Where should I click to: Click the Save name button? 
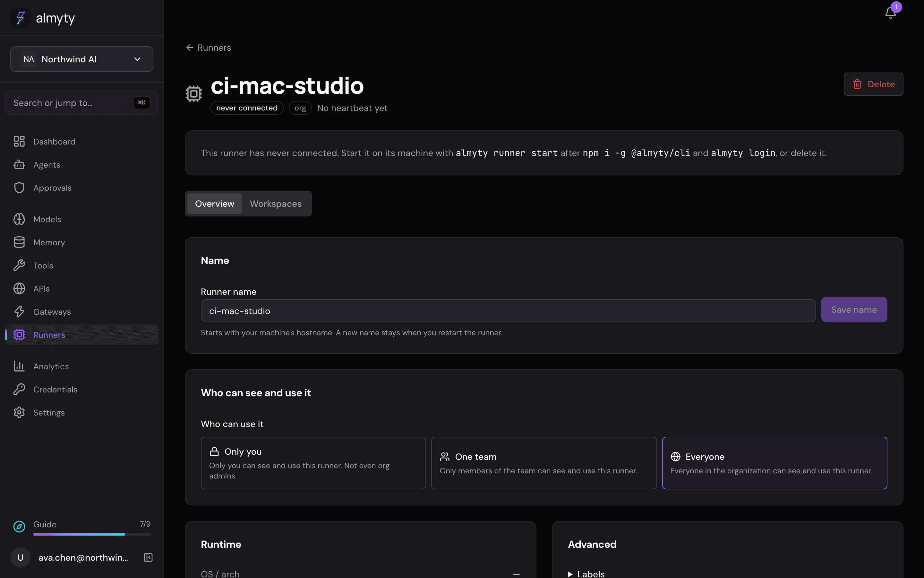[x=854, y=310]
